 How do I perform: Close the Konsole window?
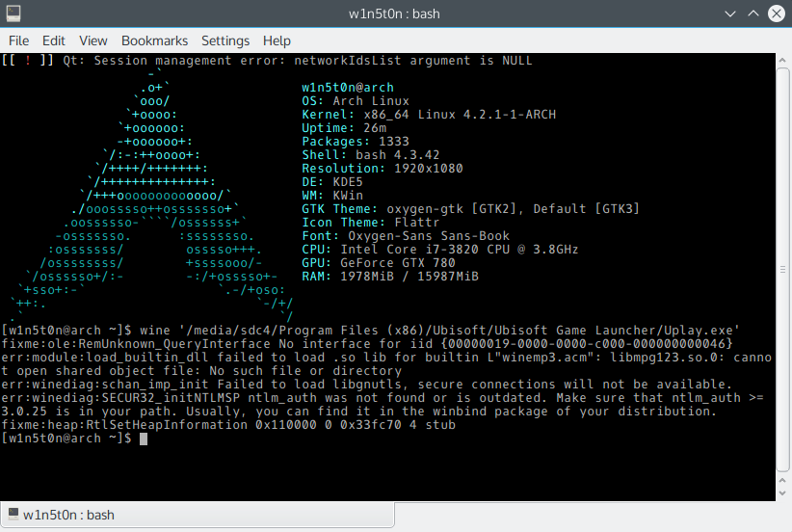tap(777, 13)
